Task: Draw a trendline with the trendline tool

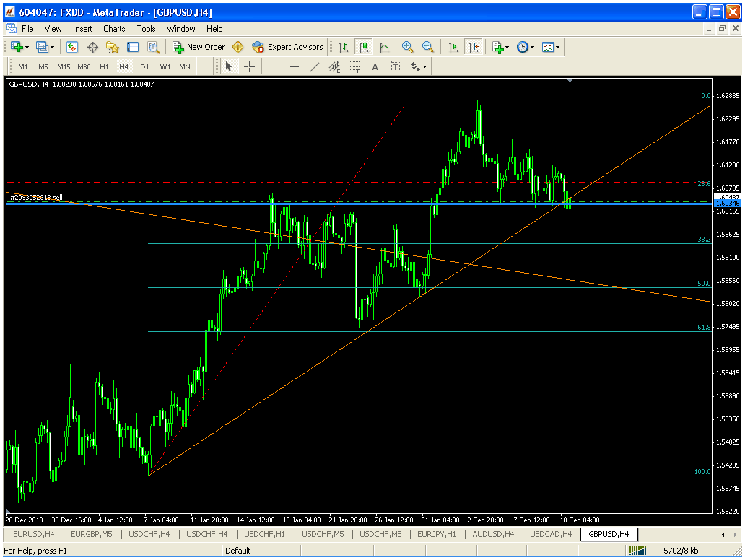Action: (314, 67)
